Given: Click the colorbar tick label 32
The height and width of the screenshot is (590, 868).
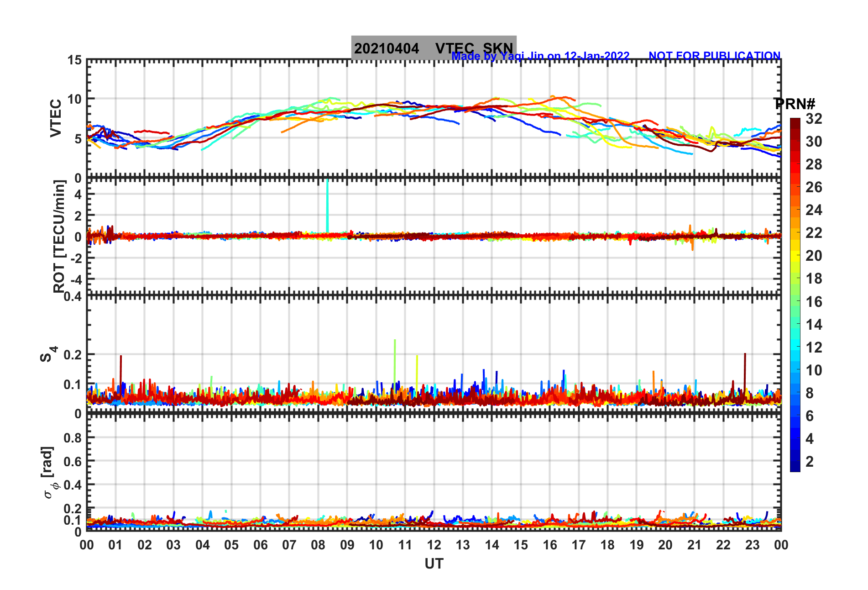Looking at the screenshot, I should [814, 119].
